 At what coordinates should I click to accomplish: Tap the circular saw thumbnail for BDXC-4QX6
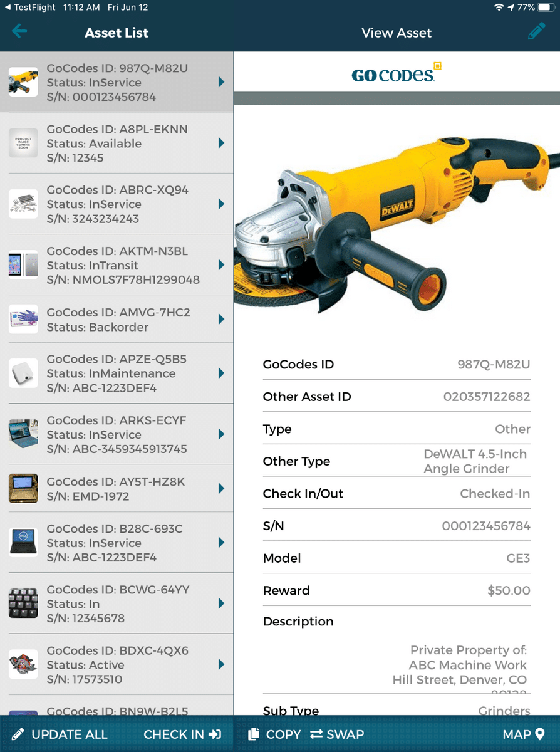coord(23,664)
